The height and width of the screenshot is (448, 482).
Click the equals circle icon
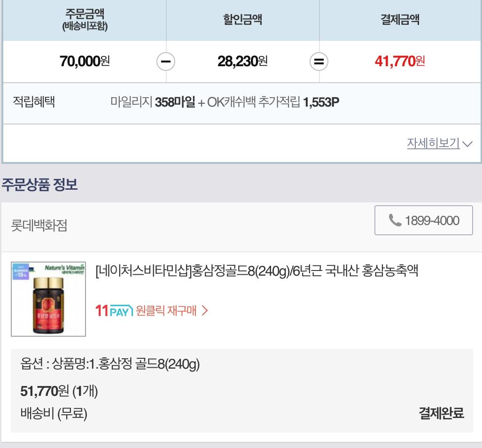coord(319,62)
